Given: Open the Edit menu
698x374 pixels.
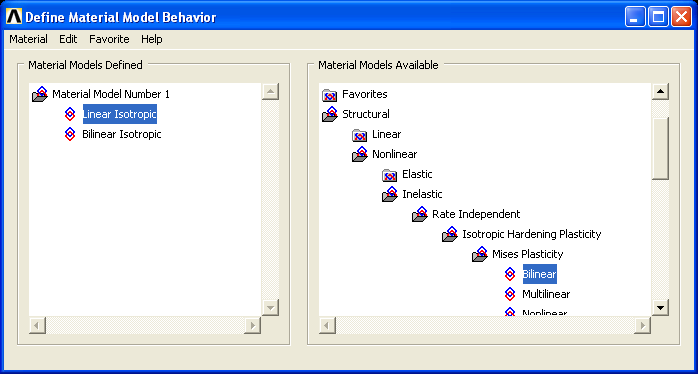Looking at the screenshot, I should point(68,39).
